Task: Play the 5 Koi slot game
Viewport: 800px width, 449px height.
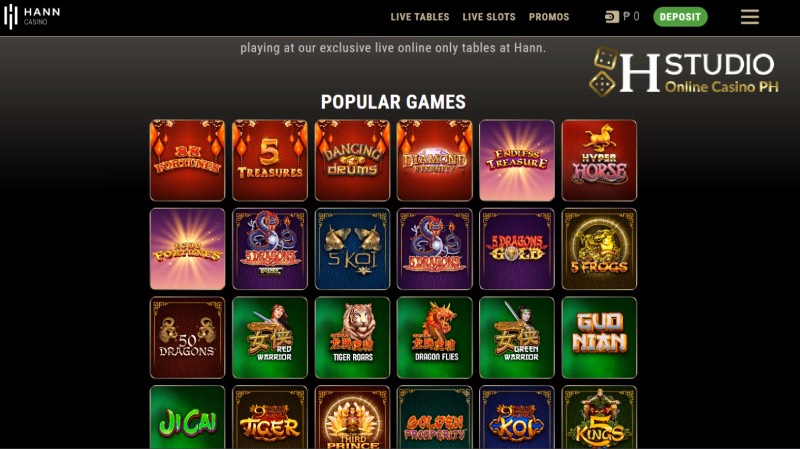Action: pyautogui.click(x=352, y=249)
